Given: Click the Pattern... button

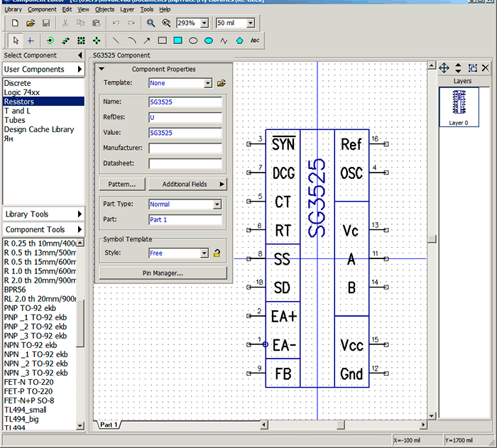Looking at the screenshot, I should coord(122,184).
